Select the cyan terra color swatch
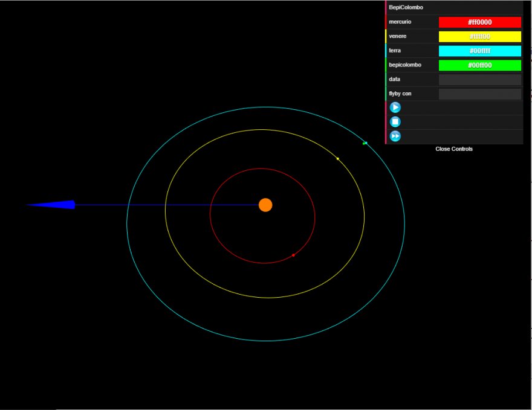The width and height of the screenshot is (532, 410). click(x=479, y=51)
